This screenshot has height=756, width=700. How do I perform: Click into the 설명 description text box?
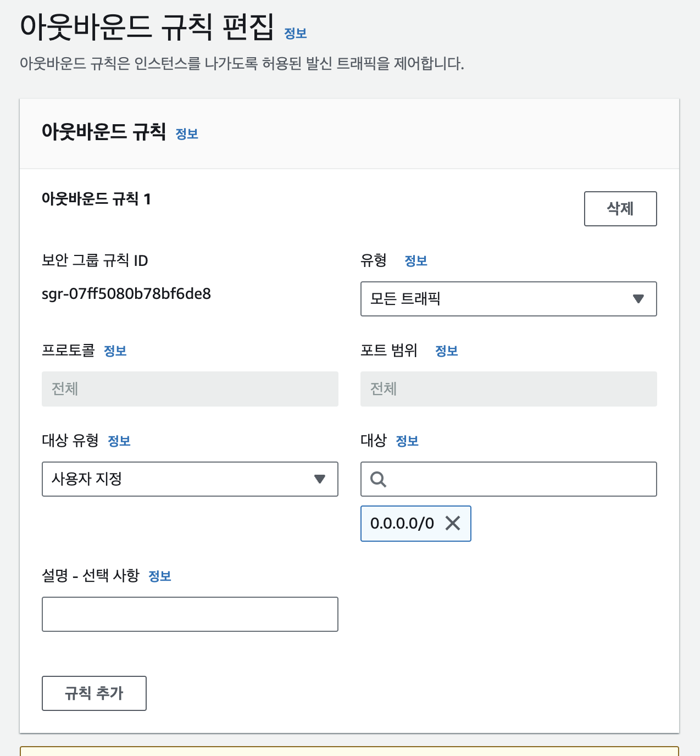click(190, 614)
